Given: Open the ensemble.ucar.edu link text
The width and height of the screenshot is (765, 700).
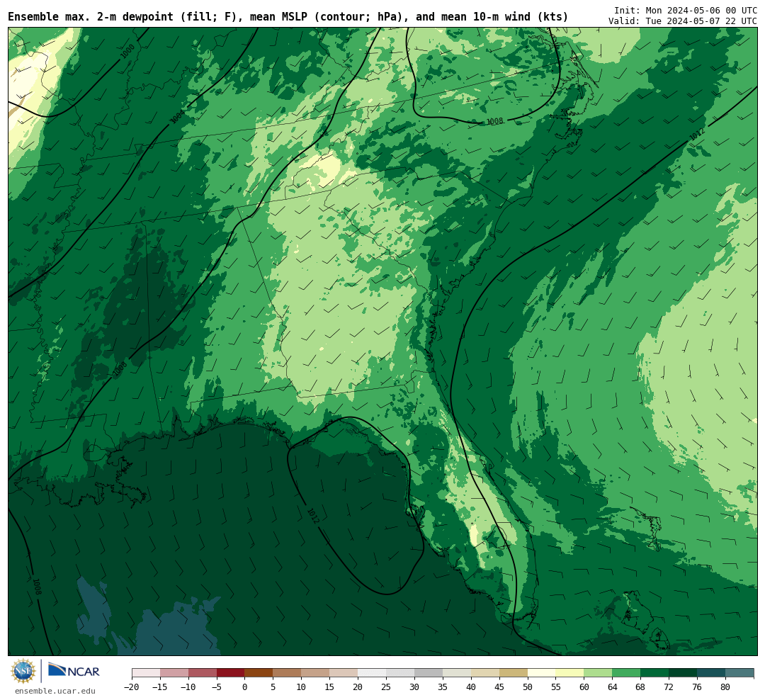Looking at the screenshot, I should (55, 691).
